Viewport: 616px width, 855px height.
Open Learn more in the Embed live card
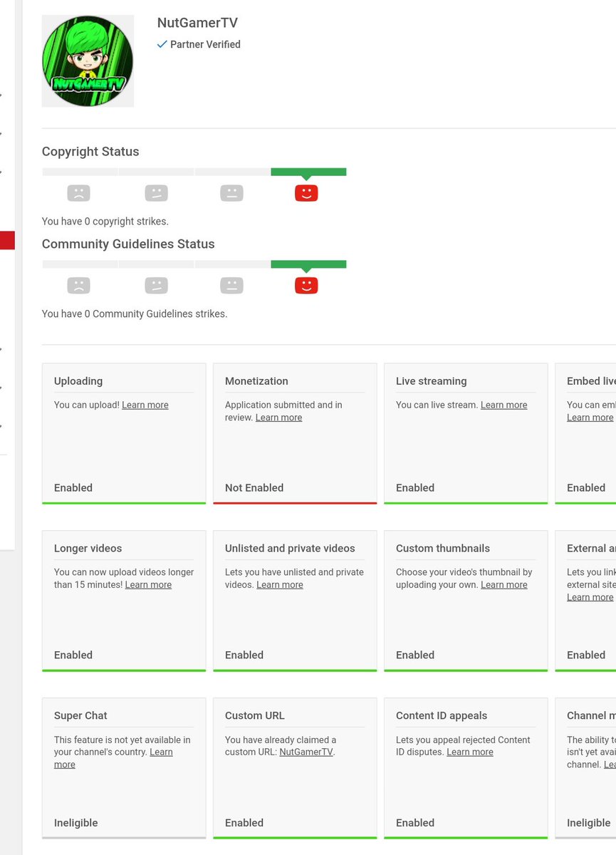590,418
